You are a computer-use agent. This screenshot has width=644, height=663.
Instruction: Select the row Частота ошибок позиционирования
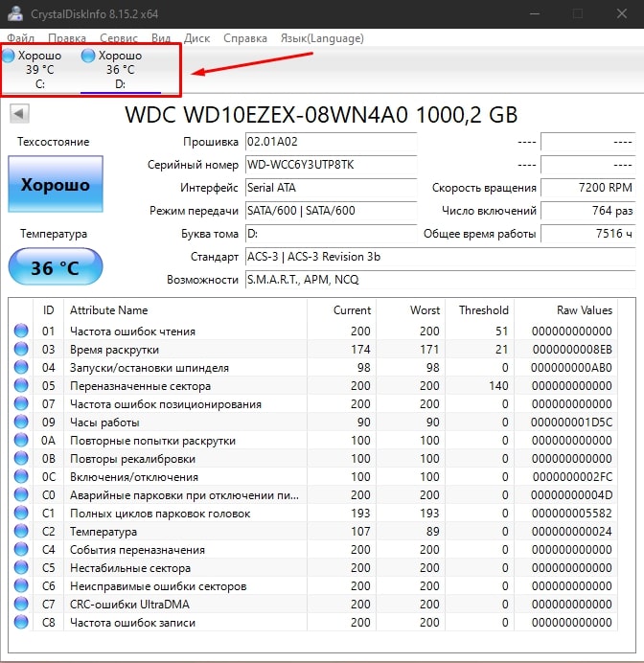313,403
